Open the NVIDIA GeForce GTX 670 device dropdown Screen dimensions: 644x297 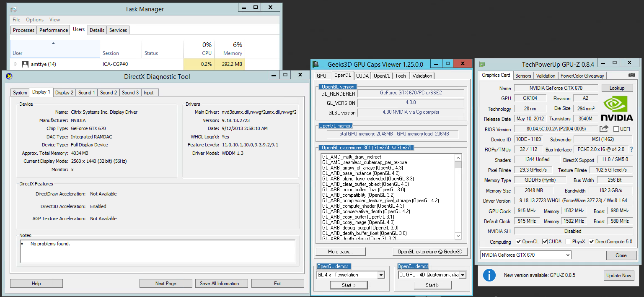(x=525, y=255)
